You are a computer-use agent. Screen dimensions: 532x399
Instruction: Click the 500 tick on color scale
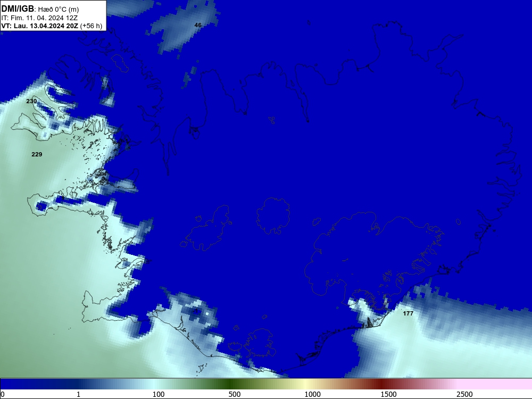[235, 394]
